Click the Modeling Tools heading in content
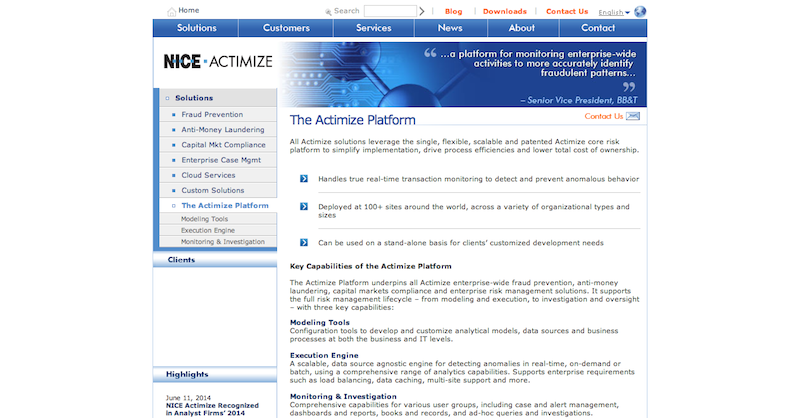The image size is (800, 418). pyautogui.click(x=319, y=323)
